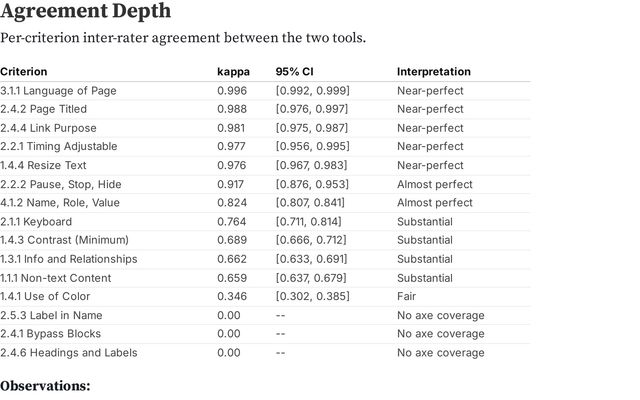This screenshot has width=640, height=400.
Task: Click the Interpretation column header
Action: click(x=434, y=72)
